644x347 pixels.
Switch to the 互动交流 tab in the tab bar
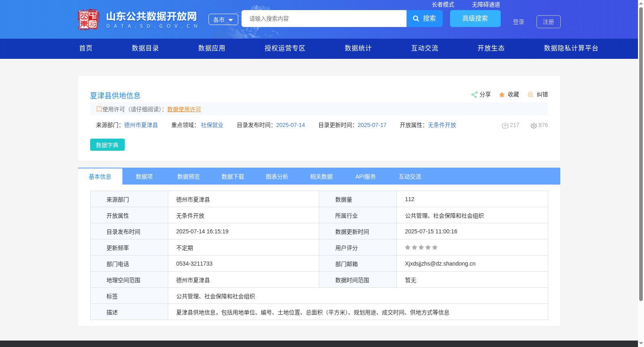410,177
